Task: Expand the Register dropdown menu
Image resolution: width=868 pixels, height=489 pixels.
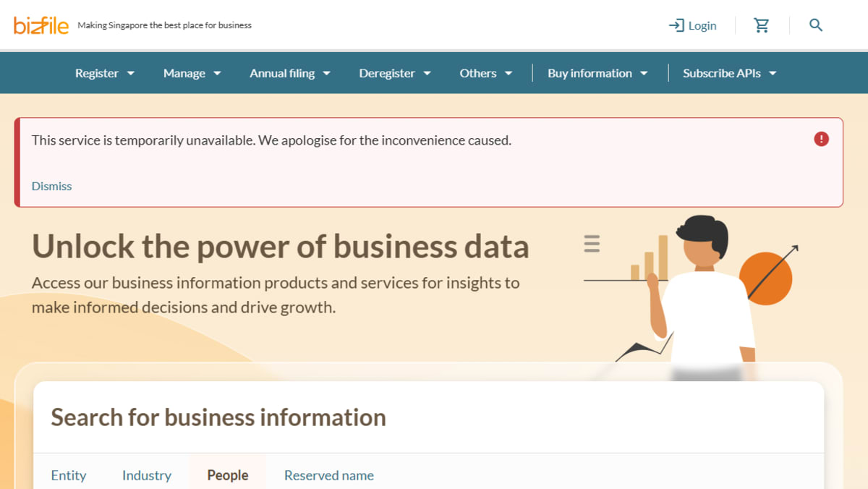Action: pyautogui.click(x=105, y=73)
